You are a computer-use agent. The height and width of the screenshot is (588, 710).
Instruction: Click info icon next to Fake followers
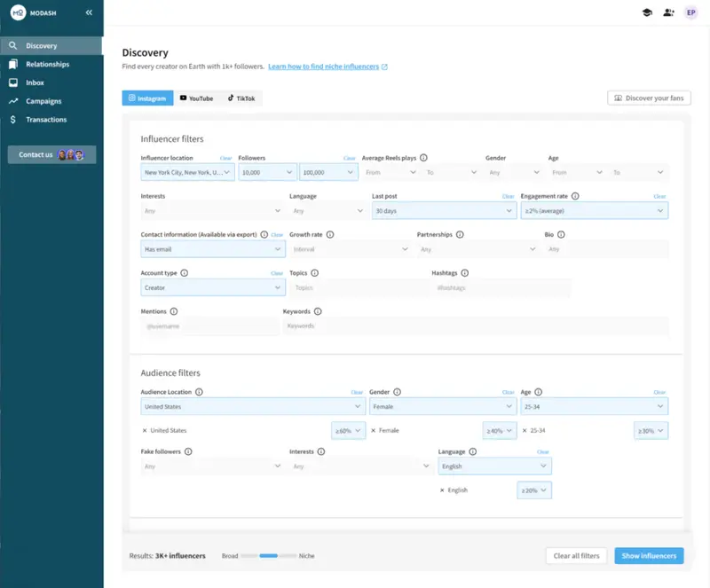point(188,451)
